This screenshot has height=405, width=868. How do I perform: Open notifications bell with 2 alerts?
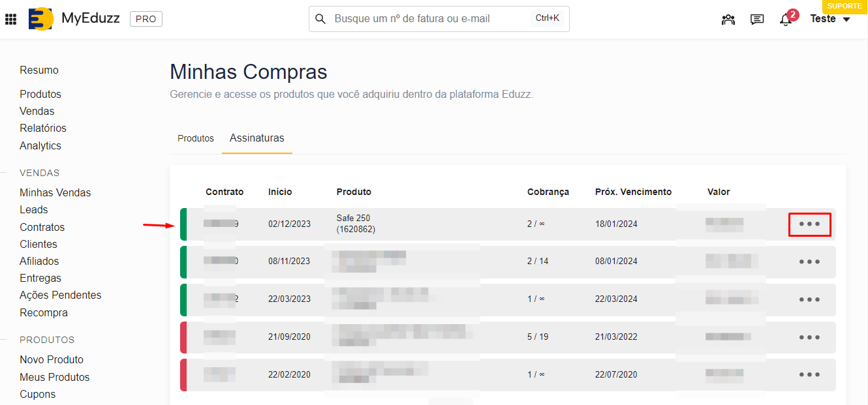(786, 20)
